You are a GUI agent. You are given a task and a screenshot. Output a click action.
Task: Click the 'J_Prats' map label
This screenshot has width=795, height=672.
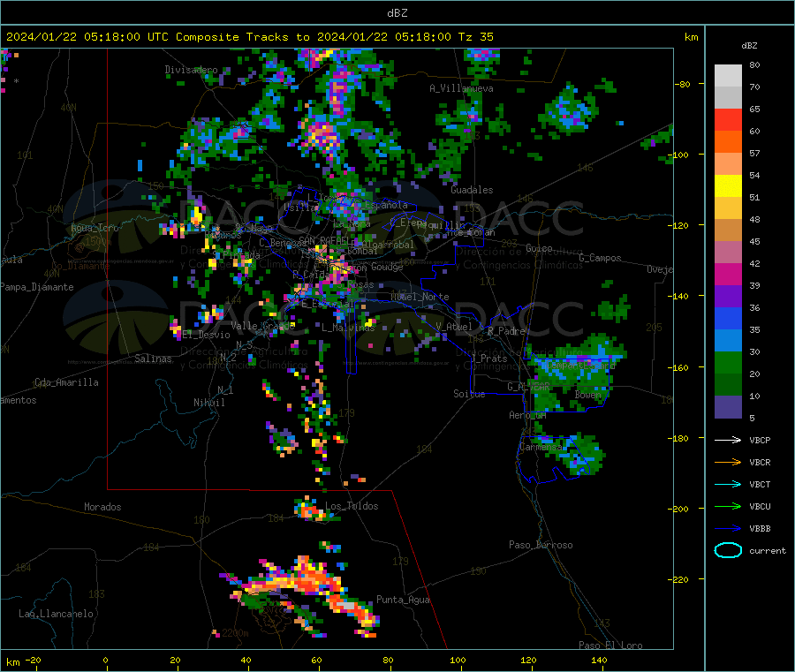click(489, 359)
